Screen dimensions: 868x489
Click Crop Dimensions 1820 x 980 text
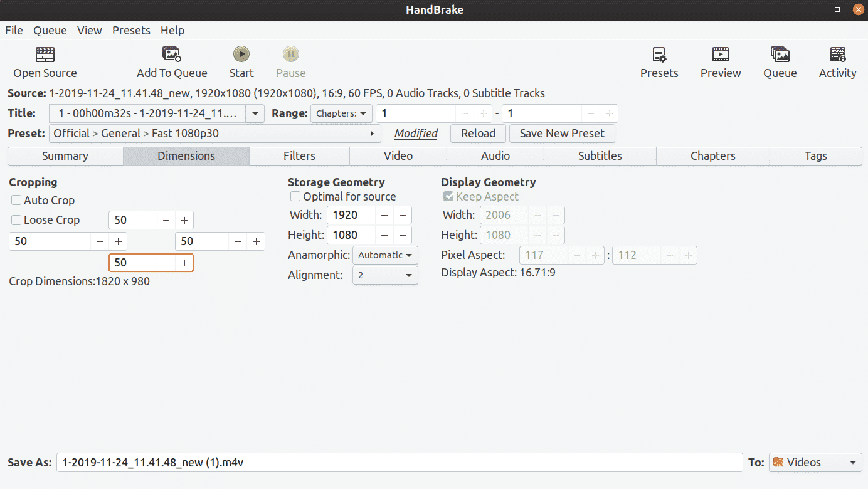(x=79, y=281)
